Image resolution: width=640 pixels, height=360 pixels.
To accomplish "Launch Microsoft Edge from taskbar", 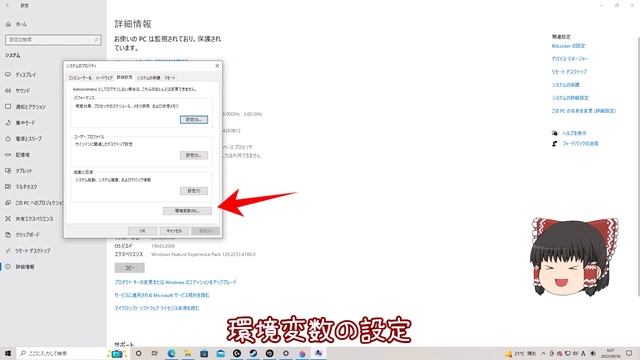I will click(x=171, y=353).
